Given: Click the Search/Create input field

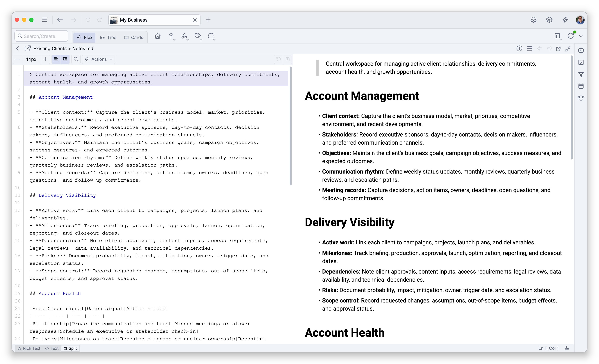Looking at the screenshot, I should coord(41,36).
